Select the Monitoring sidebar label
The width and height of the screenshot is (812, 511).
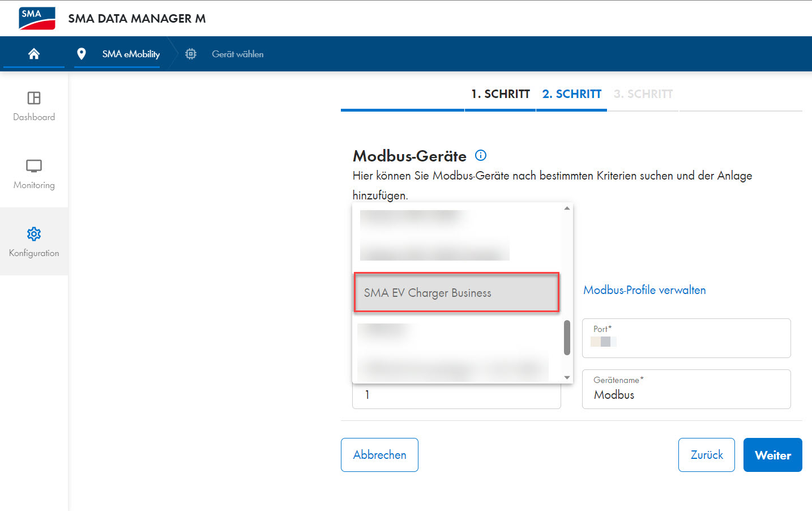pos(34,185)
